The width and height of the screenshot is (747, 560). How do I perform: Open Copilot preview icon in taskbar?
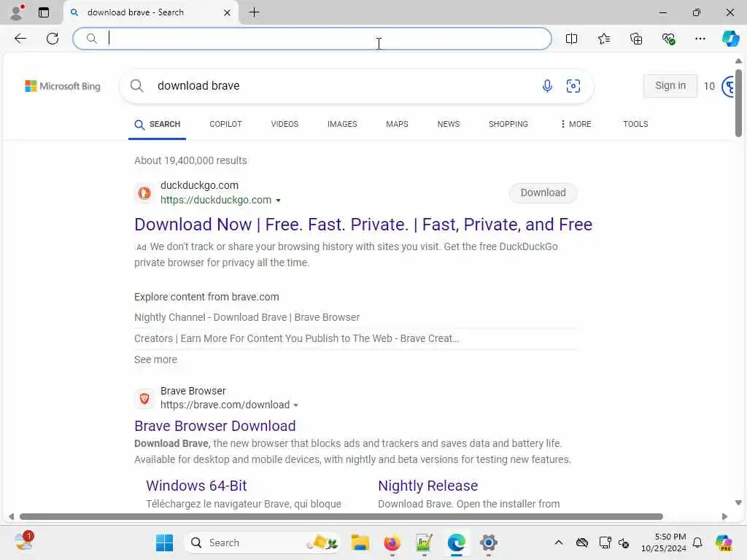click(724, 542)
